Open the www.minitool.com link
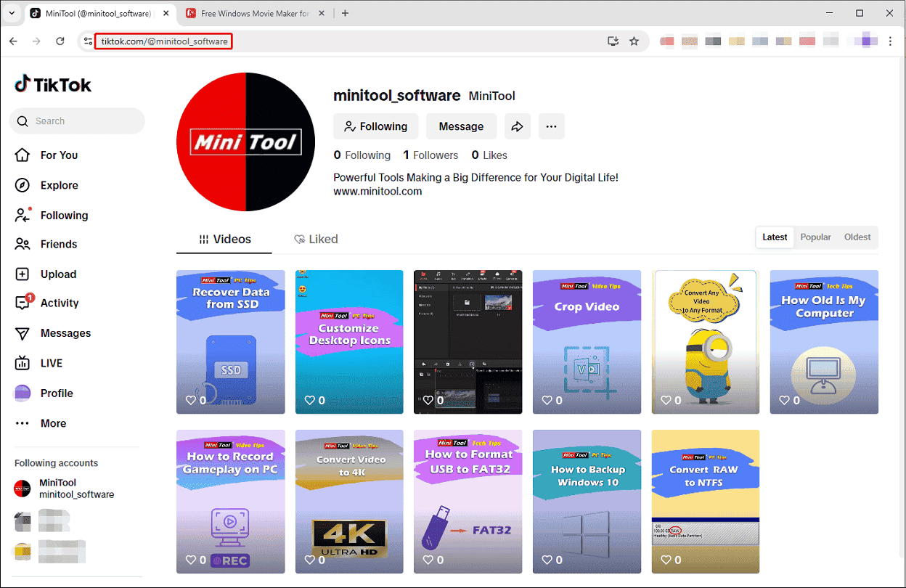The image size is (906, 588). tap(377, 192)
